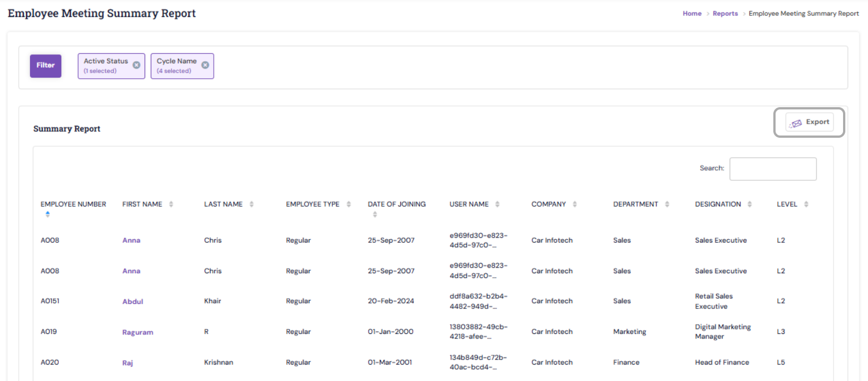Remove the Active Status filter chip
The image size is (868, 381).
pyautogui.click(x=136, y=65)
